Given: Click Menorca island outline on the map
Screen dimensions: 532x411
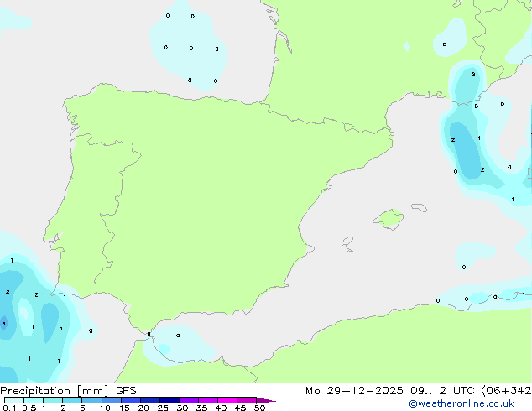Looking at the screenshot, I should 419,207.
